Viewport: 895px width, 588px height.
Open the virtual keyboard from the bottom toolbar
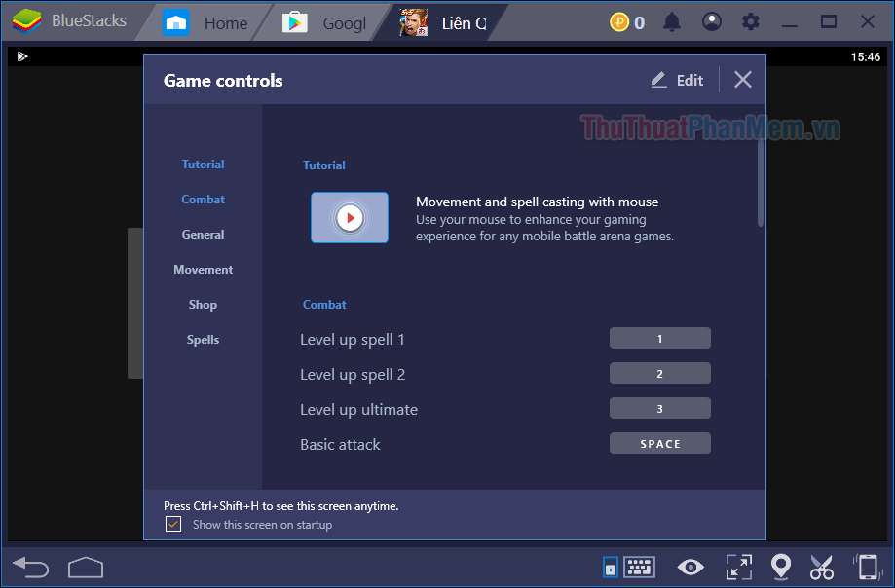coord(640,567)
